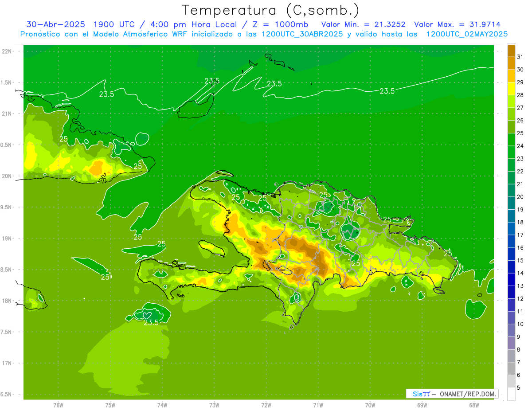Click legend color band between 19 and 20
532x411 pixels.
coord(511,203)
